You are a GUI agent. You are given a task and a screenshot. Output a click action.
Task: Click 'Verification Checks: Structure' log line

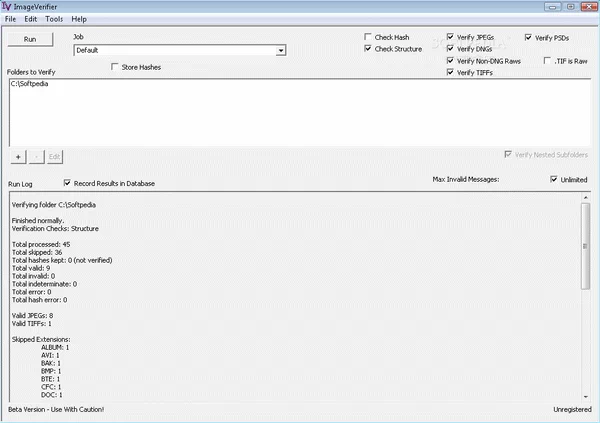click(55, 229)
